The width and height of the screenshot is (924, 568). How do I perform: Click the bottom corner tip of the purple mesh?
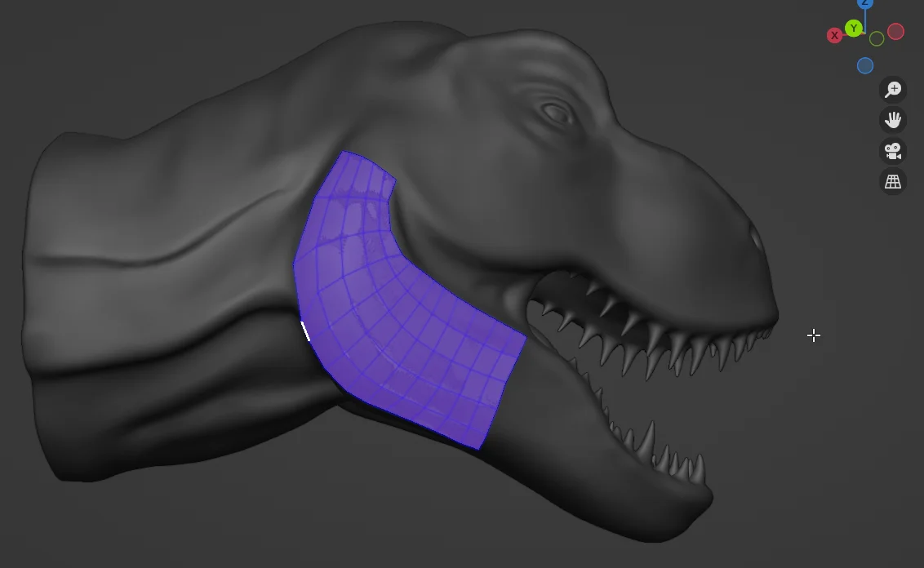pyautogui.click(x=478, y=447)
